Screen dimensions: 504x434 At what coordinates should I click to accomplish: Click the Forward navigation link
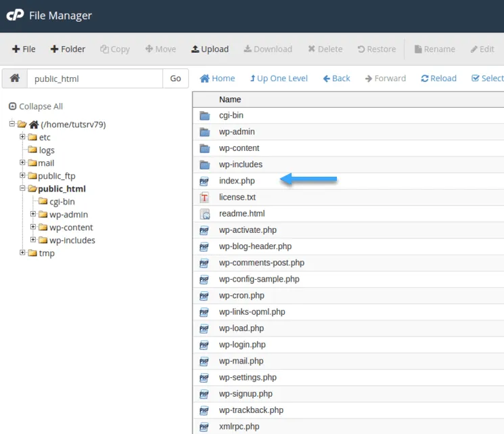(386, 78)
